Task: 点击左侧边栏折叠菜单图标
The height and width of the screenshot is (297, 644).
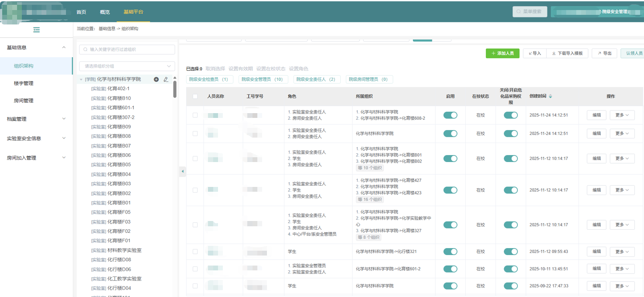Action: (x=37, y=30)
